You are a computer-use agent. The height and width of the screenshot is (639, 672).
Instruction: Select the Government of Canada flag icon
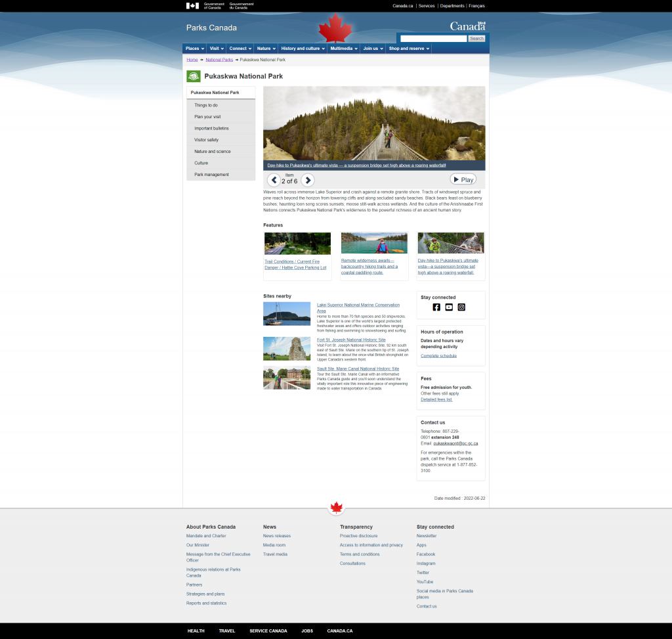pyautogui.click(x=190, y=5)
